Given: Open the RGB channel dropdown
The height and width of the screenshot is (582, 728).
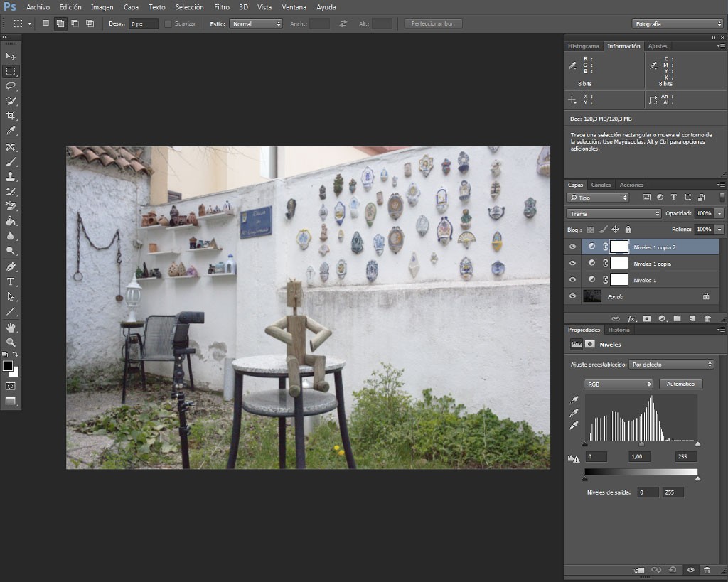Looking at the screenshot, I should (618, 384).
